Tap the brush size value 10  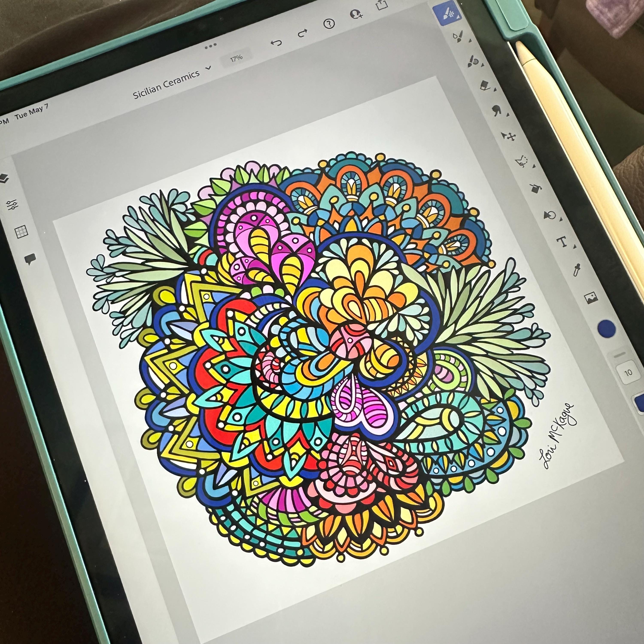coord(628,373)
